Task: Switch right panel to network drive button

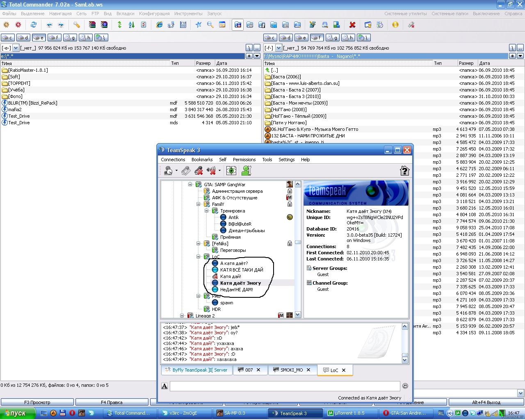Action: (363, 38)
